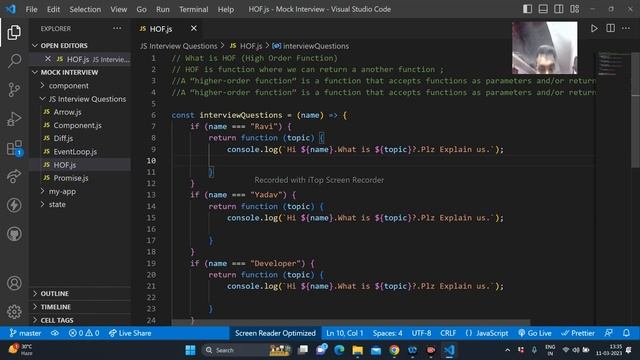Toggle the Primary Side Bar layout icon
This screenshot has height=360, width=640.
point(527,9)
